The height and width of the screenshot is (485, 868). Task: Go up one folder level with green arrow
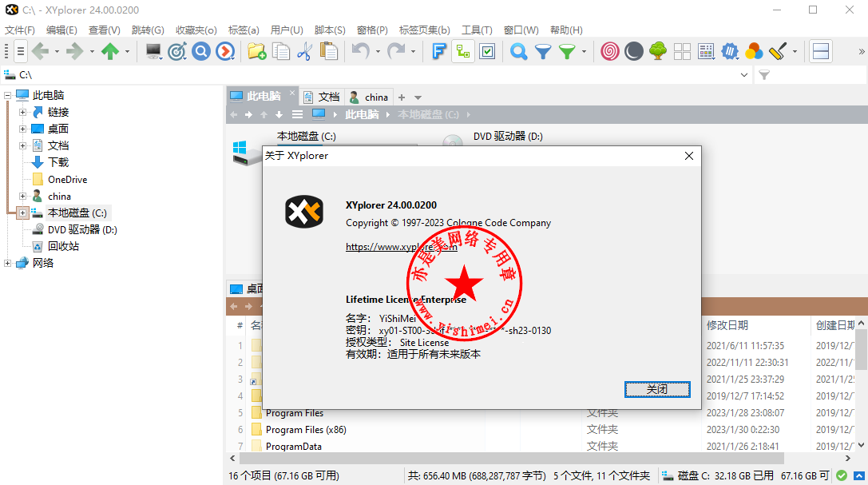110,51
